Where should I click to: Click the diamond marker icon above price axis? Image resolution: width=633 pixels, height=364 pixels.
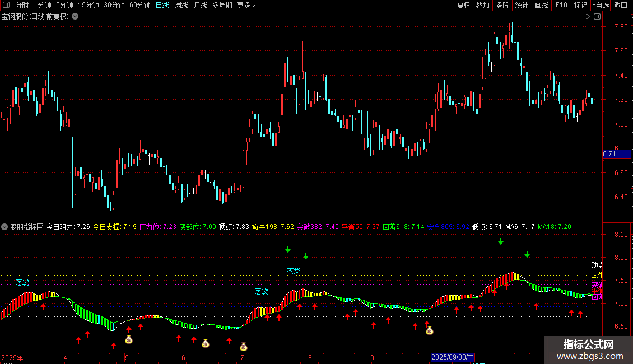click(587, 17)
